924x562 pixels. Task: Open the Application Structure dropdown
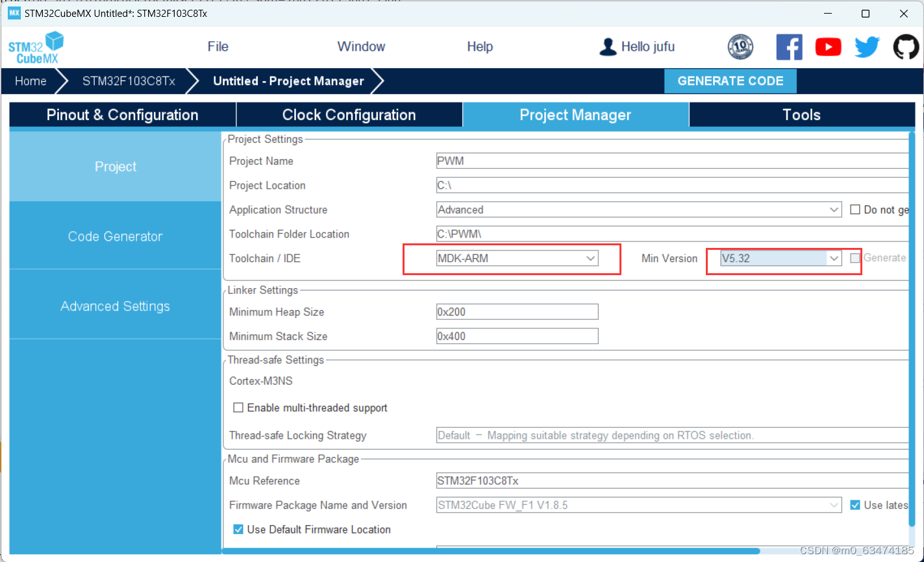click(639, 210)
